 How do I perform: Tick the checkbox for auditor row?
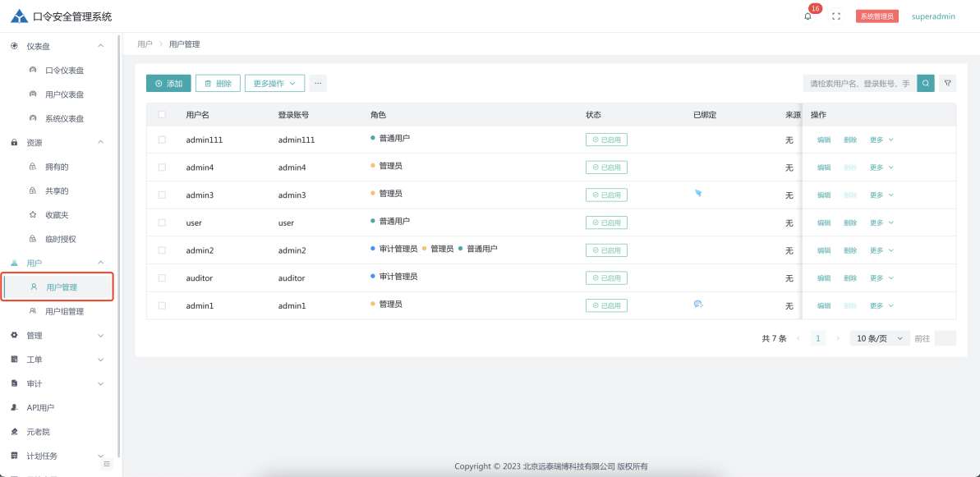pyautogui.click(x=162, y=277)
